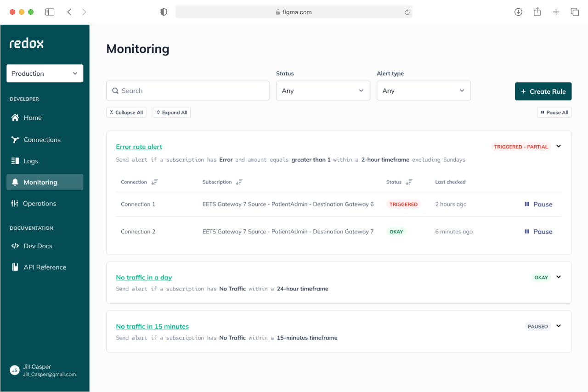The image size is (588, 392).
Task: Click the browser forward arrow
Action: coord(84,12)
